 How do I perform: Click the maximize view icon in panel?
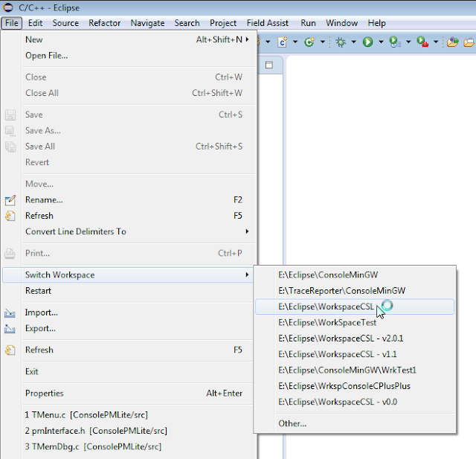pyautogui.click(x=269, y=65)
